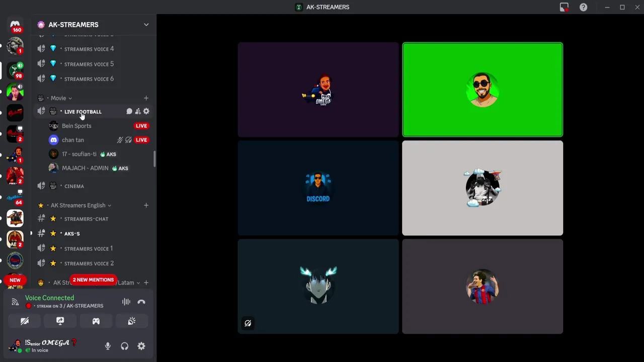Image resolution: width=644 pixels, height=362 pixels.
Task: Watch chan tan's LIVE stream badge
Action: click(x=141, y=140)
